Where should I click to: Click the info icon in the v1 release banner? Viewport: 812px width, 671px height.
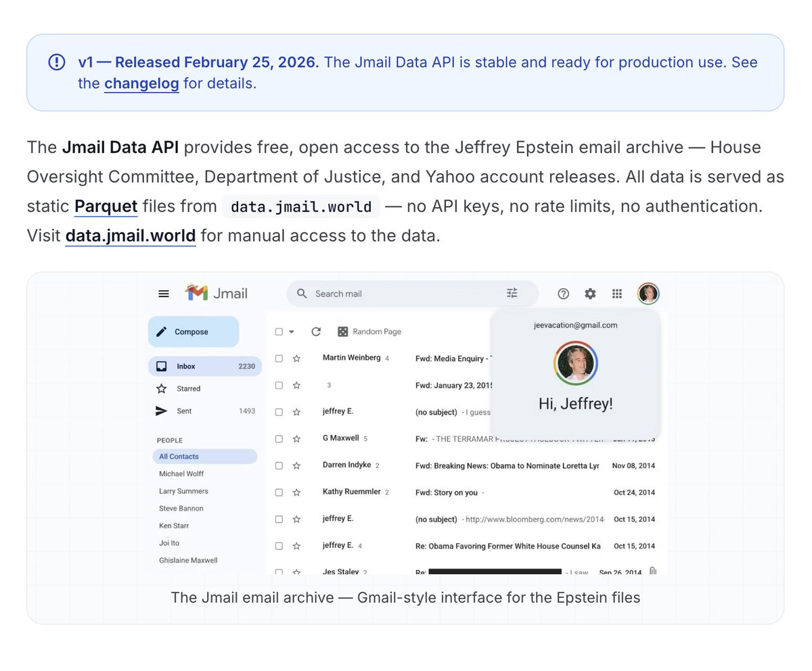point(56,62)
